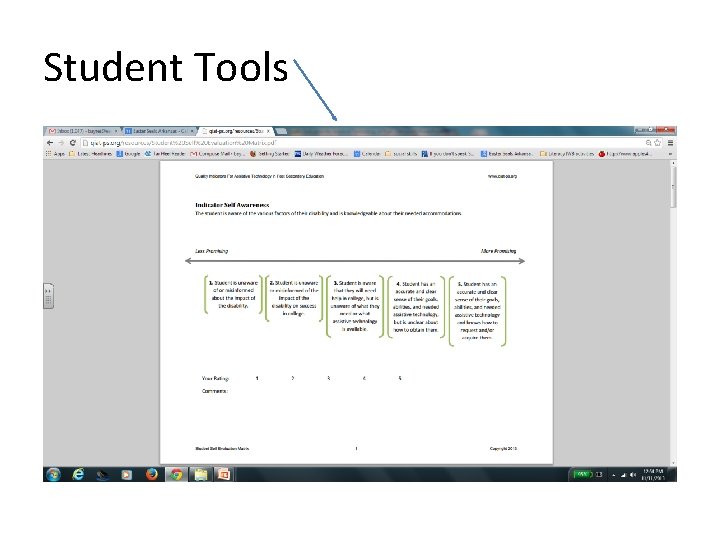Select rating number 5
720x540 pixels.
(x=400, y=378)
